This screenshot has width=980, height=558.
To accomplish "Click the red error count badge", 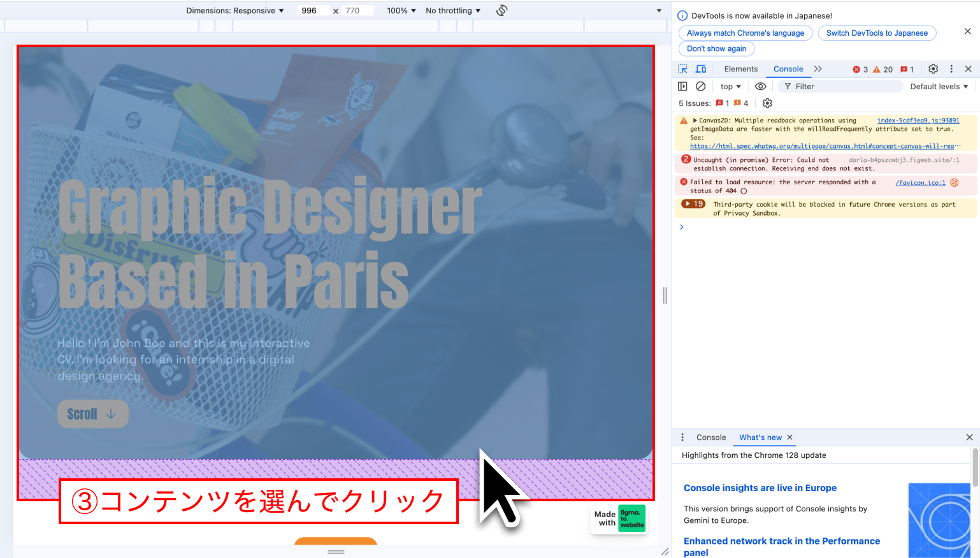I will tap(860, 70).
